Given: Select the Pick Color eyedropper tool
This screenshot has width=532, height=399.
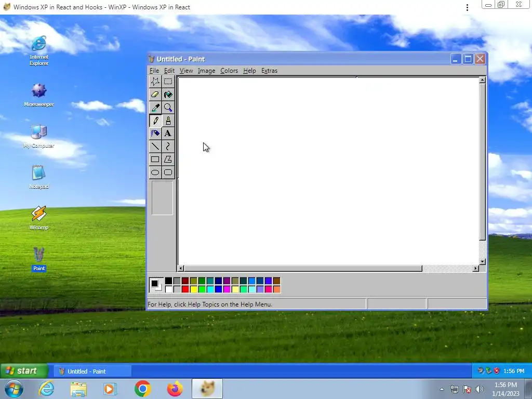Looking at the screenshot, I should point(155,108).
